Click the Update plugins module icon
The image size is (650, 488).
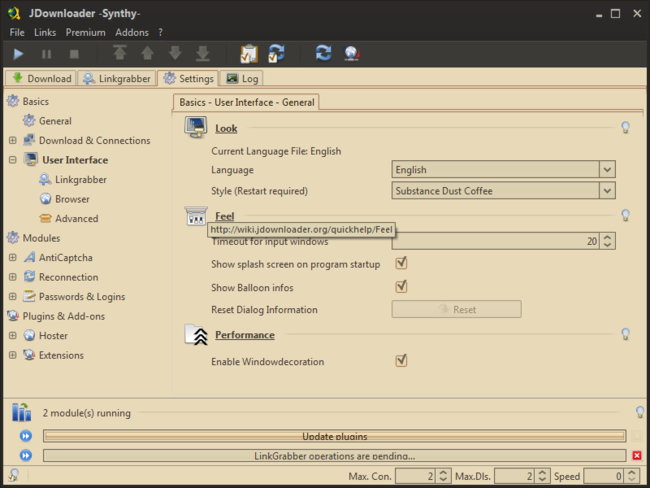click(26, 436)
